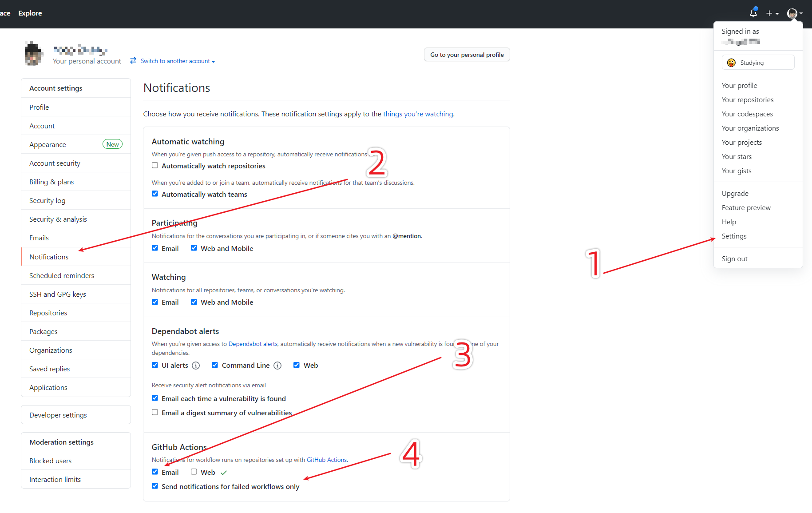This screenshot has width=812, height=513.
Task: Click Sign out in user menu
Action: tap(758, 258)
